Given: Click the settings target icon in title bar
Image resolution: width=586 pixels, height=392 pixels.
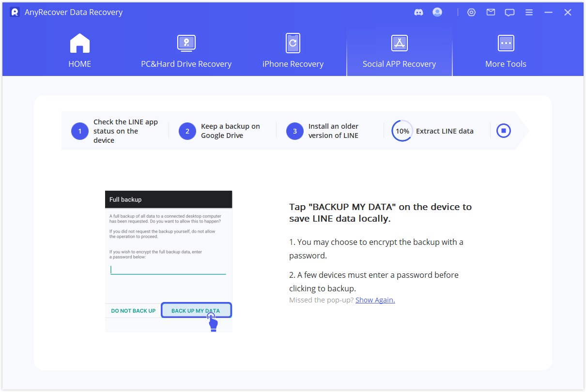Looking at the screenshot, I should tap(471, 13).
